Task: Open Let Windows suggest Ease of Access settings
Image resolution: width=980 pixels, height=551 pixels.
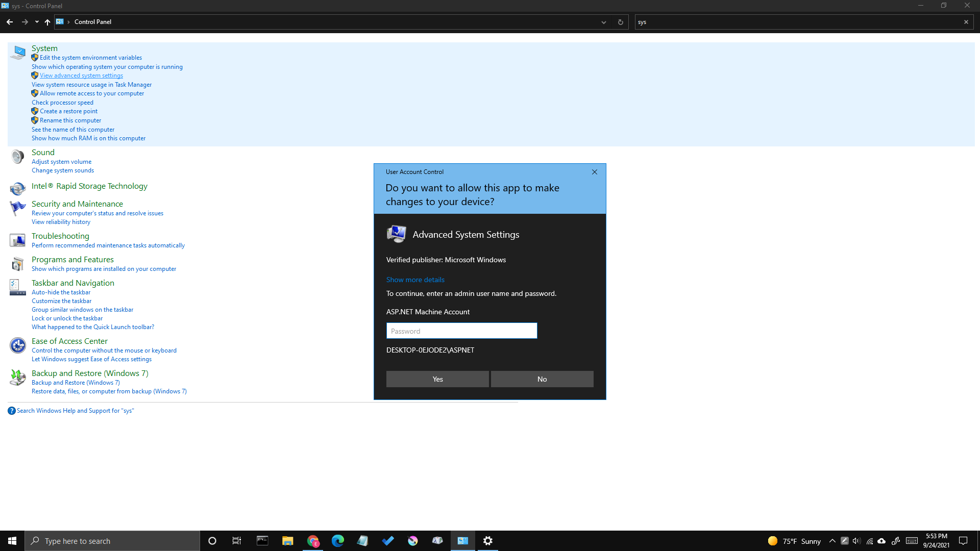Action: point(91,359)
